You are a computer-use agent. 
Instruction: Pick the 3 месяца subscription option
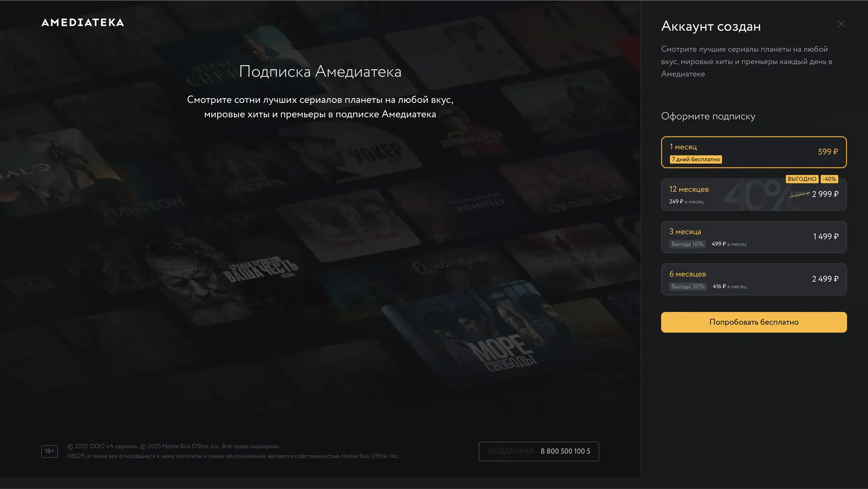click(754, 237)
